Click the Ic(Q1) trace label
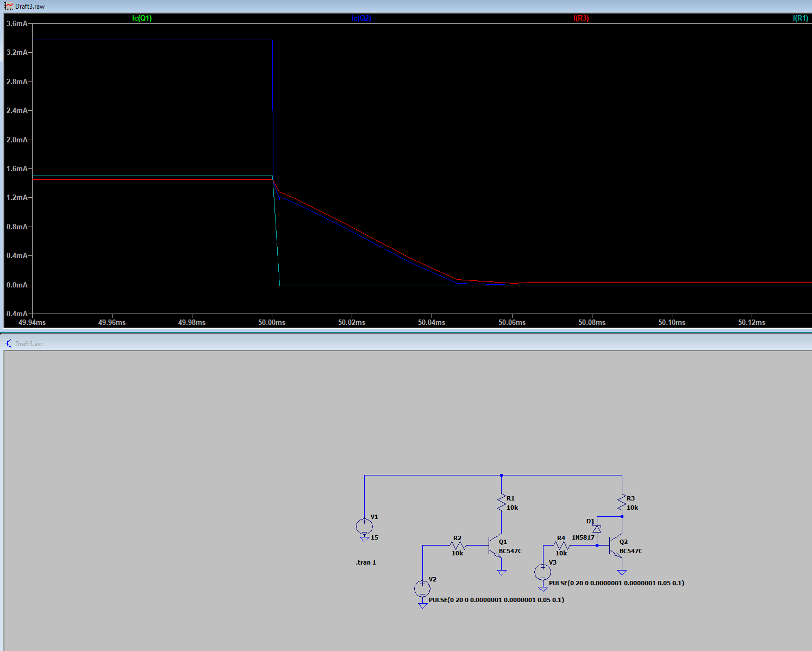The height and width of the screenshot is (651, 812). pos(142,18)
